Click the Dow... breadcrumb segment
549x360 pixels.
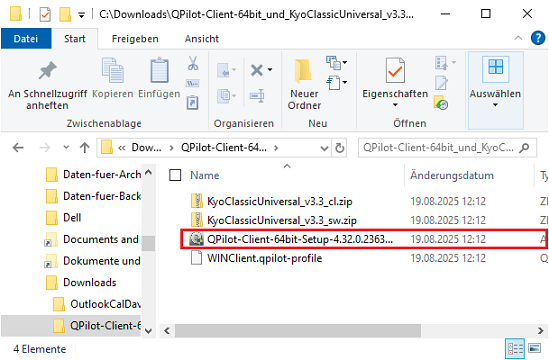[x=146, y=148]
